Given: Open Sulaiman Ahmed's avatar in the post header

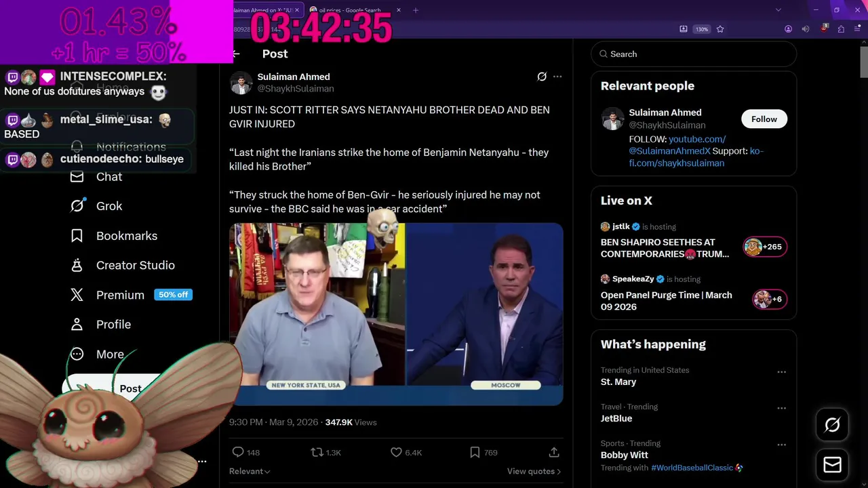Looking at the screenshot, I should coord(241,83).
